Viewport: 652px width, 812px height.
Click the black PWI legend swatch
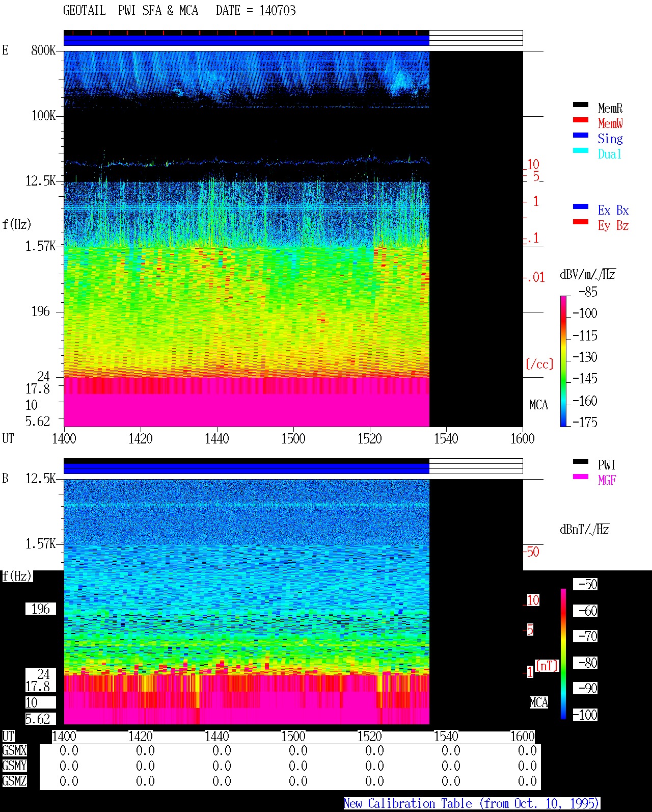581,461
